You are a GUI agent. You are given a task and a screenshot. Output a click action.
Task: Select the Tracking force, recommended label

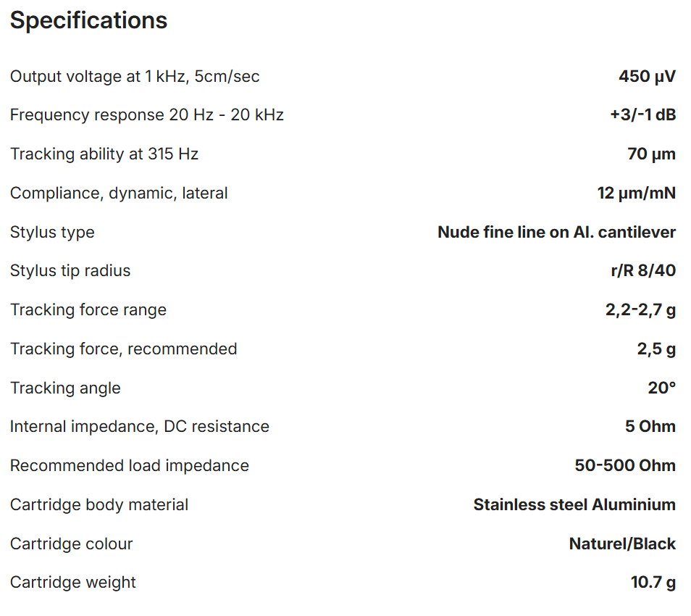point(124,349)
